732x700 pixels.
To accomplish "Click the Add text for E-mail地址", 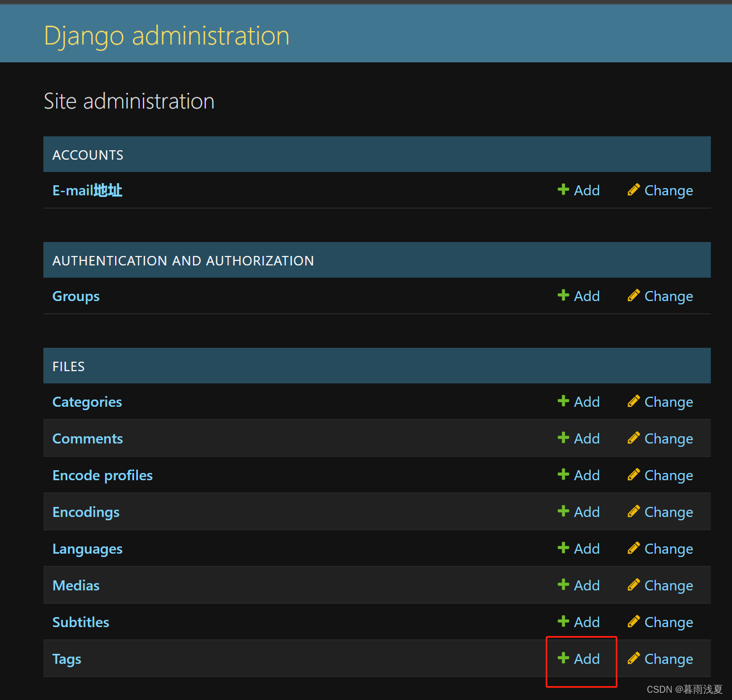I will [x=587, y=190].
